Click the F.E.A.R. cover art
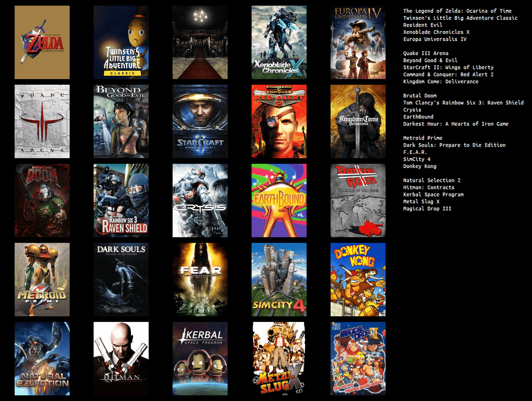The width and height of the screenshot is (532, 401). coord(200,279)
